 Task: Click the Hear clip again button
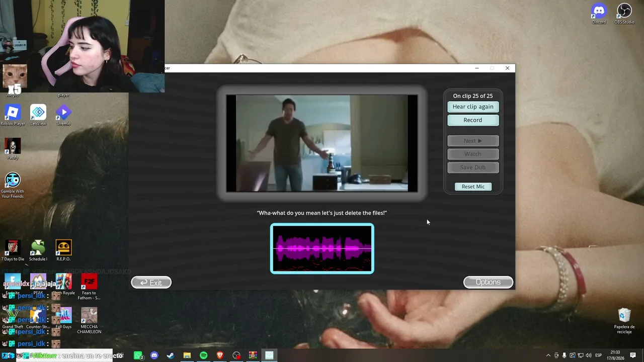click(x=473, y=107)
